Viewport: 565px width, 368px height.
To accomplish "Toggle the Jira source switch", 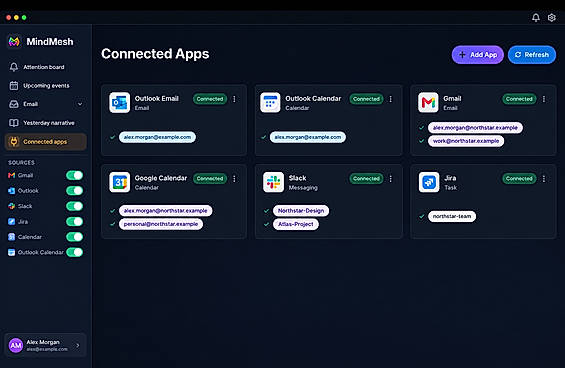I will pyautogui.click(x=75, y=222).
